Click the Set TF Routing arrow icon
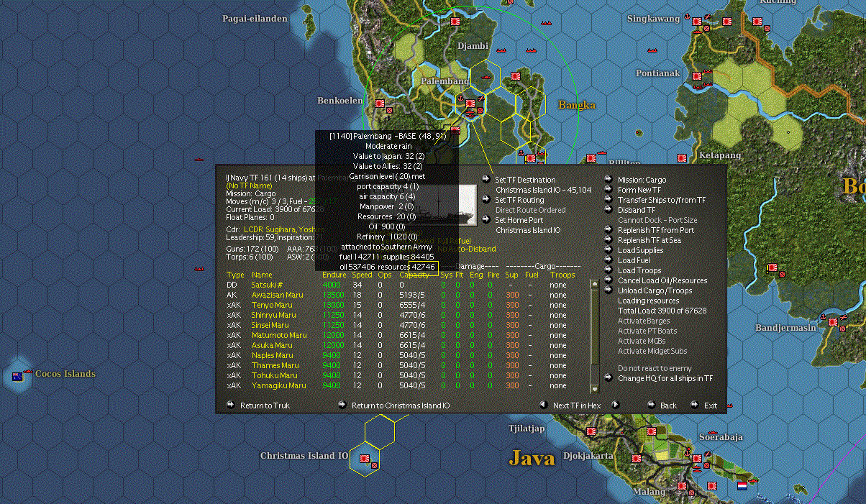 (x=487, y=200)
